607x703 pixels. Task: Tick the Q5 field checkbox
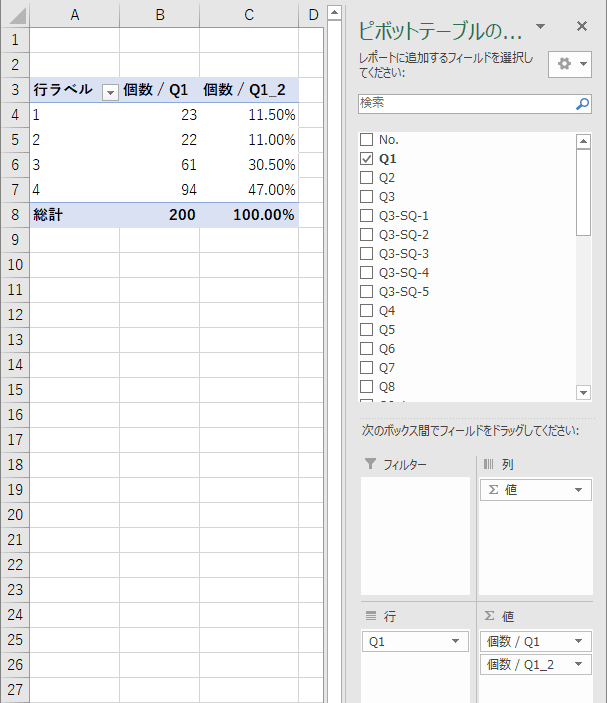click(366, 330)
